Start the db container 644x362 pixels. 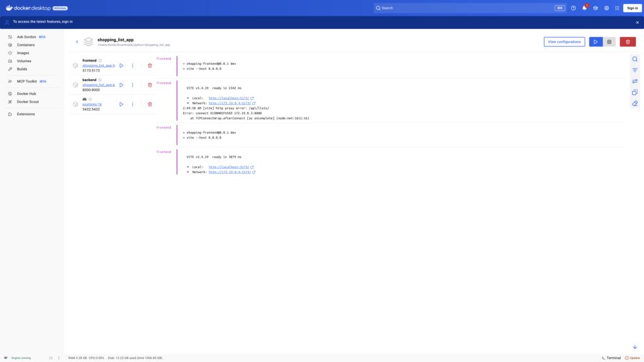click(121, 104)
